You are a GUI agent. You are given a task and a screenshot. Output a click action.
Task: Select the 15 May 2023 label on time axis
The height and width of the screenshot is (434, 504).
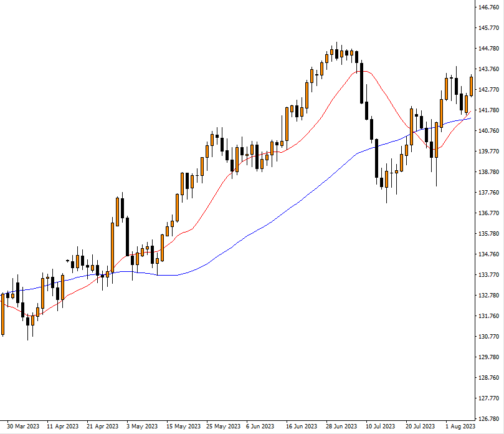tap(181, 427)
